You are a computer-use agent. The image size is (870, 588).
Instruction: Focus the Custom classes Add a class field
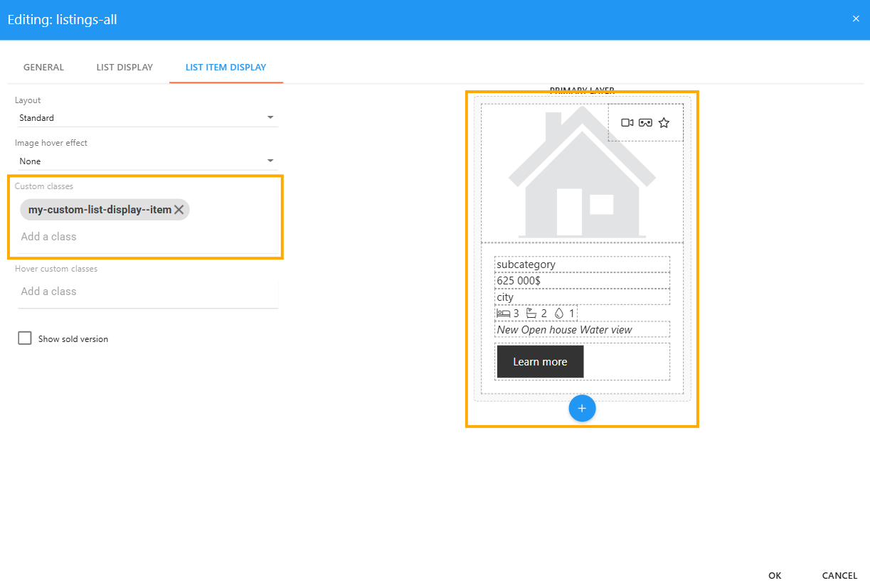[146, 237]
